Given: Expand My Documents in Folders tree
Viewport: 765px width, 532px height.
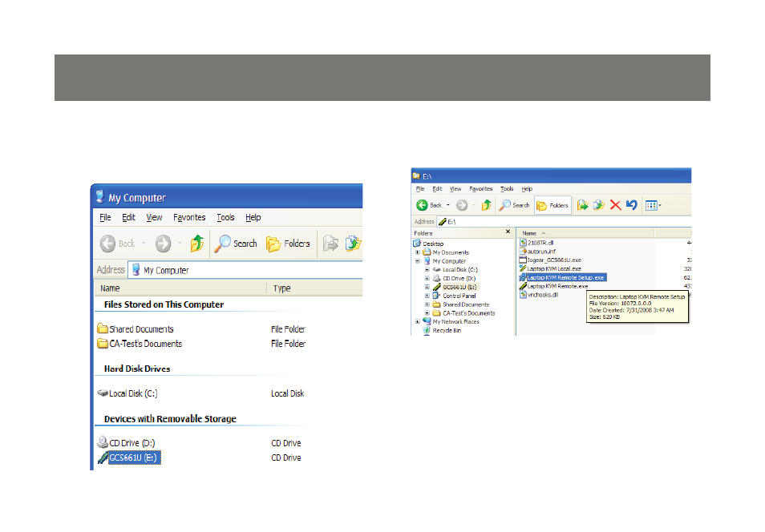Looking at the screenshot, I should [418, 252].
